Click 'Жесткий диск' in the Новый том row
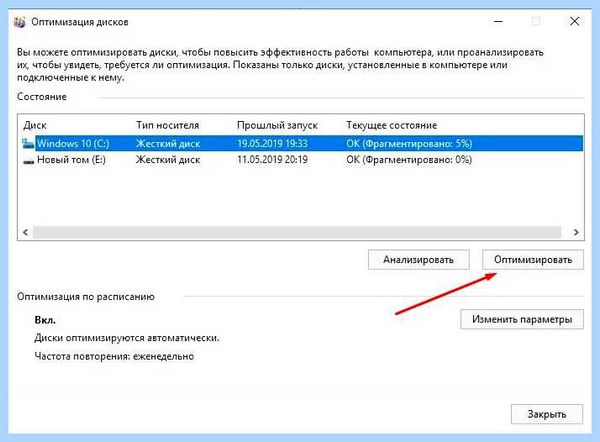 point(168,160)
